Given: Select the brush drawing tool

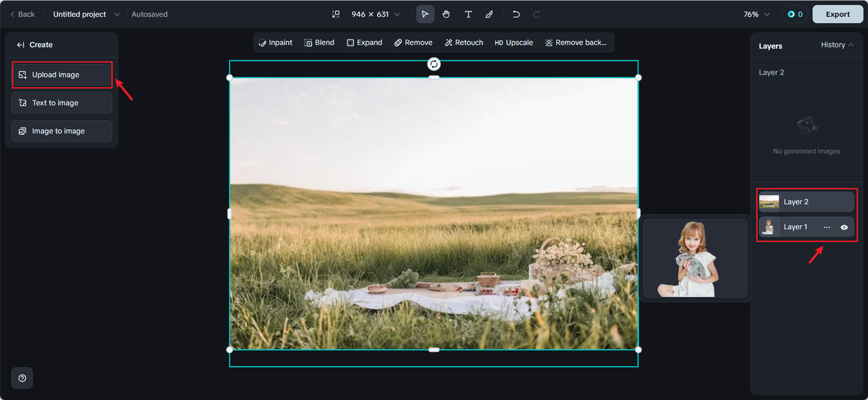Looking at the screenshot, I should tap(489, 14).
